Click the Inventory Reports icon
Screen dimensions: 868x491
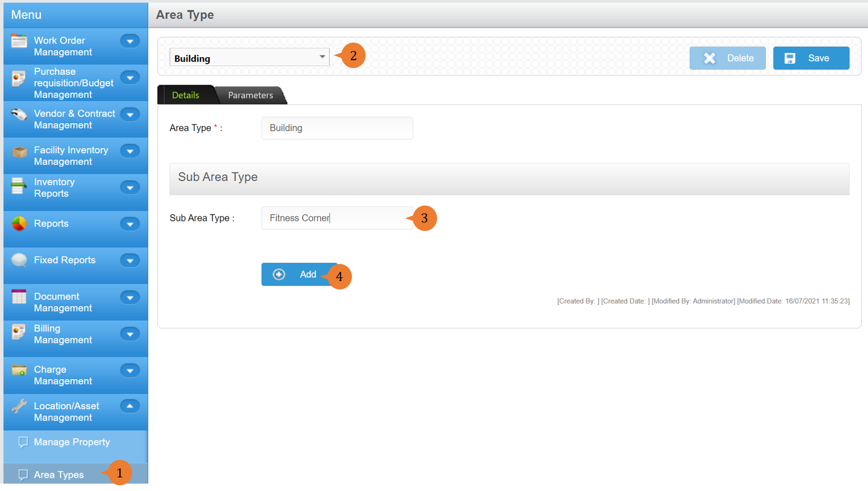click(19, 186)
